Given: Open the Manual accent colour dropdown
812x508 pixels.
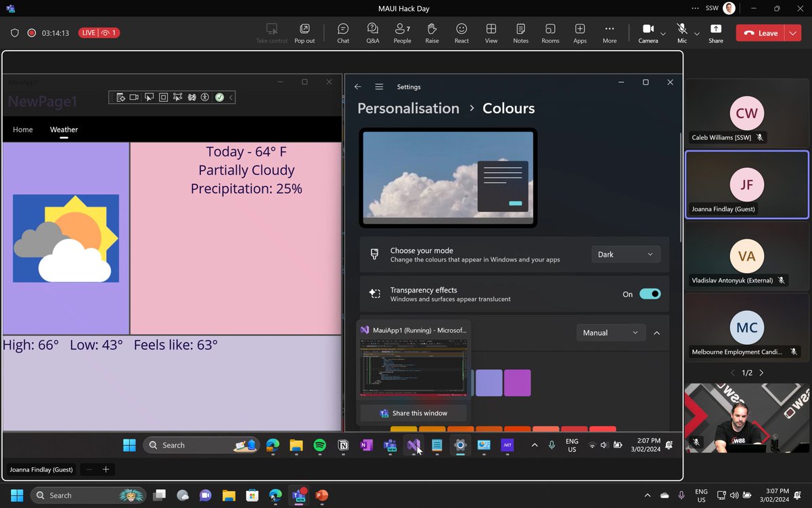Looking at the screenshot, I should coord(610,333).
